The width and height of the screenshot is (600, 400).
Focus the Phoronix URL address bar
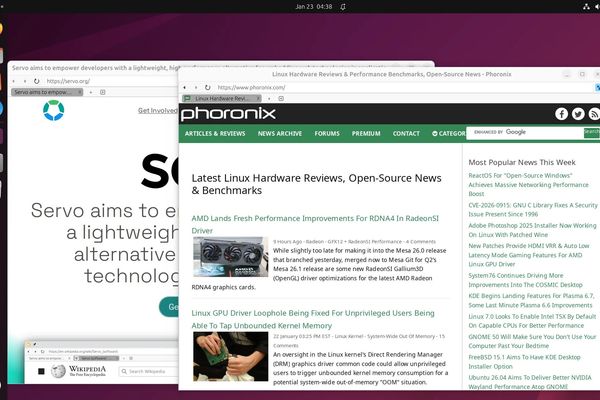click(404, 88)
